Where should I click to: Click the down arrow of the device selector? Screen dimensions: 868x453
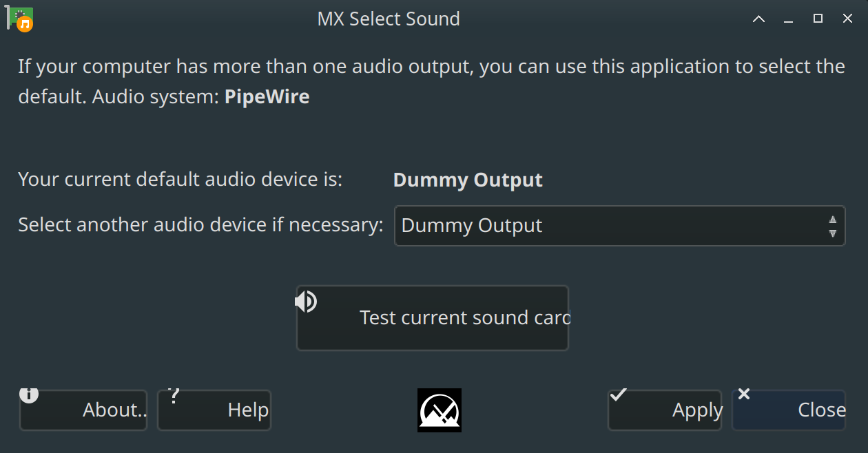pyautogui.click(x=833, y=233)
